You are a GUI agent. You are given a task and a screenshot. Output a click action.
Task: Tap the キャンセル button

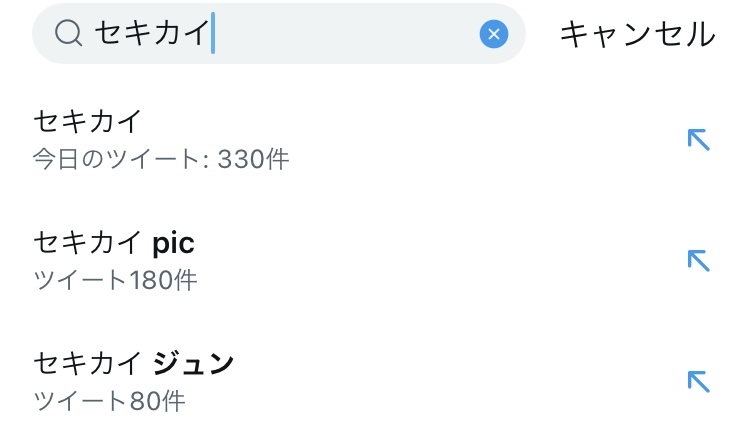(637, 35)
